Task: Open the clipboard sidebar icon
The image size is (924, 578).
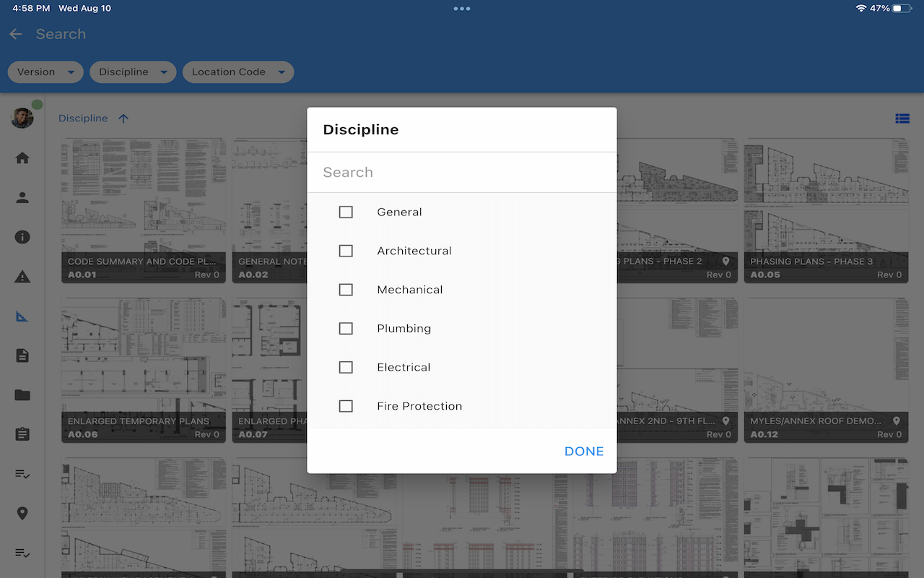Action: (22, 434)
